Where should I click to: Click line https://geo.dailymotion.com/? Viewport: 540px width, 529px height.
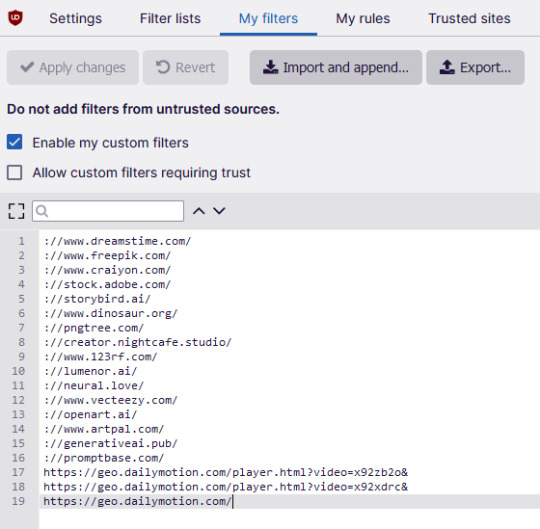point(137,501)
